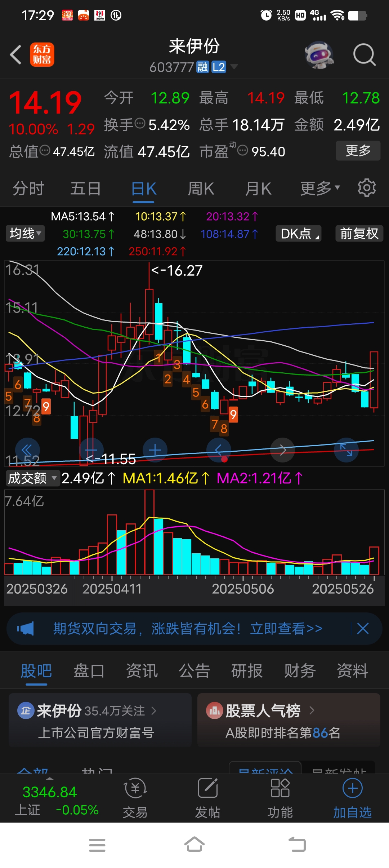
Task: Open the stock search magnifier
Action: (364, 55)
